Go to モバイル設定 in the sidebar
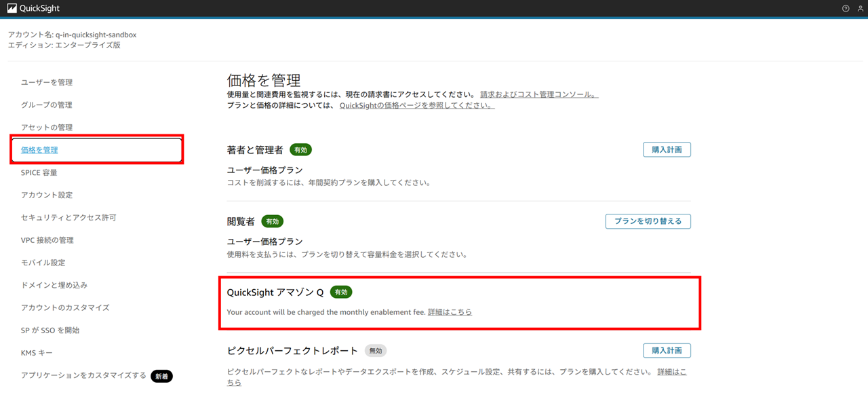The height and width of the screenshot is (397, 868). (43, 262)
